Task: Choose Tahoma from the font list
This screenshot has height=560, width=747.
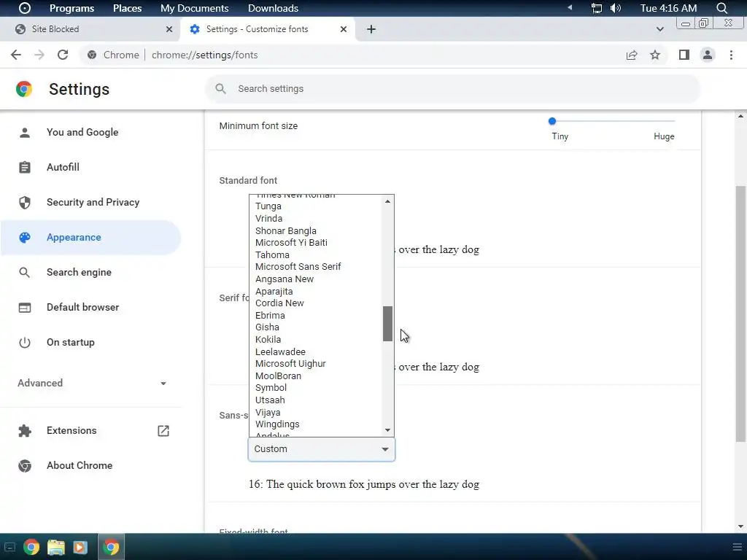Action: 316,254
